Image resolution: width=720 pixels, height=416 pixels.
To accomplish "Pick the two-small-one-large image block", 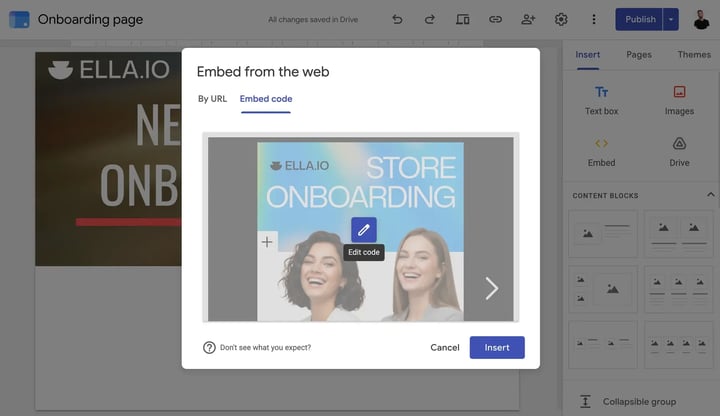I will [x=603, y=289].
